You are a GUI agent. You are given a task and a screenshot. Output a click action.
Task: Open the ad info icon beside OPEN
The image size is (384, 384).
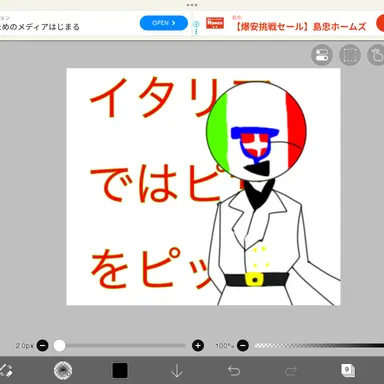point(196,24)
